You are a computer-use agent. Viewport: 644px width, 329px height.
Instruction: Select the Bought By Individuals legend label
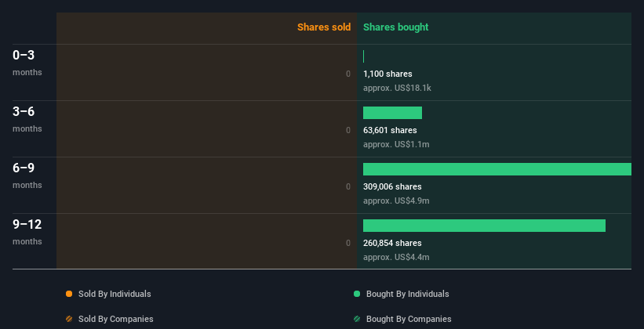tap(407, 294)
